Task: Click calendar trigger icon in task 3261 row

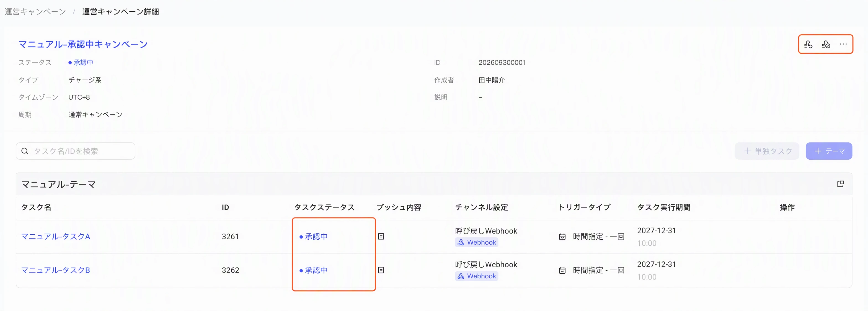Action: click(562, 237)
